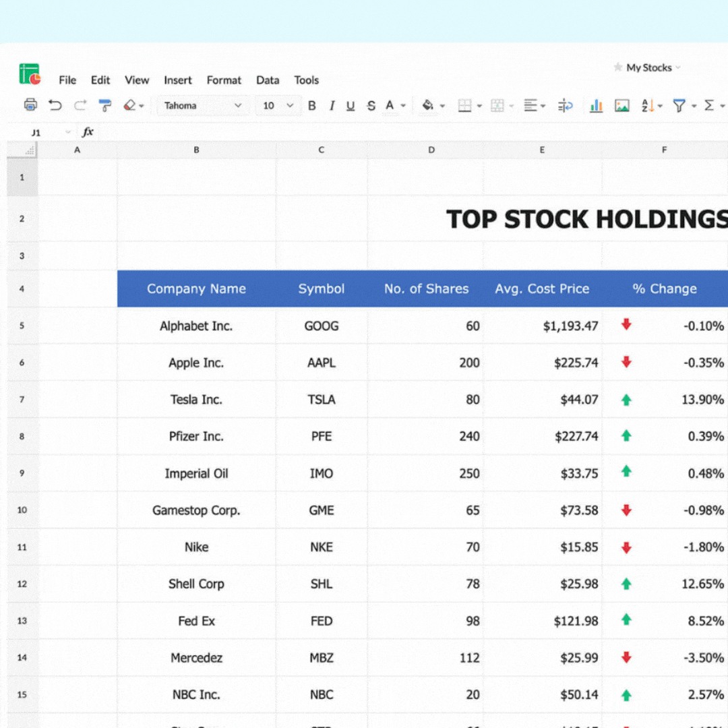The image size is (728, 728).
Task: Click the 250 shares cell
Action: (x=425, y=474)
